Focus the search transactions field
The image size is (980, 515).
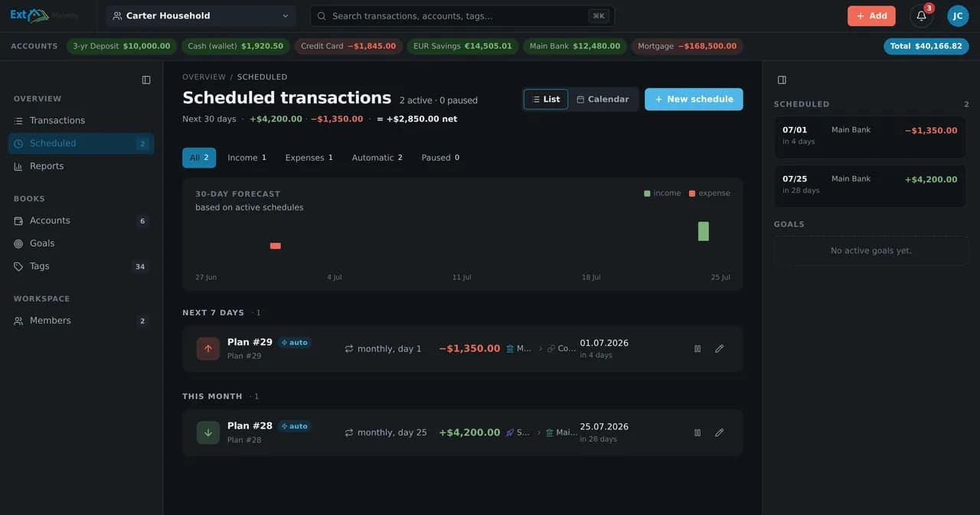point(462,16)
